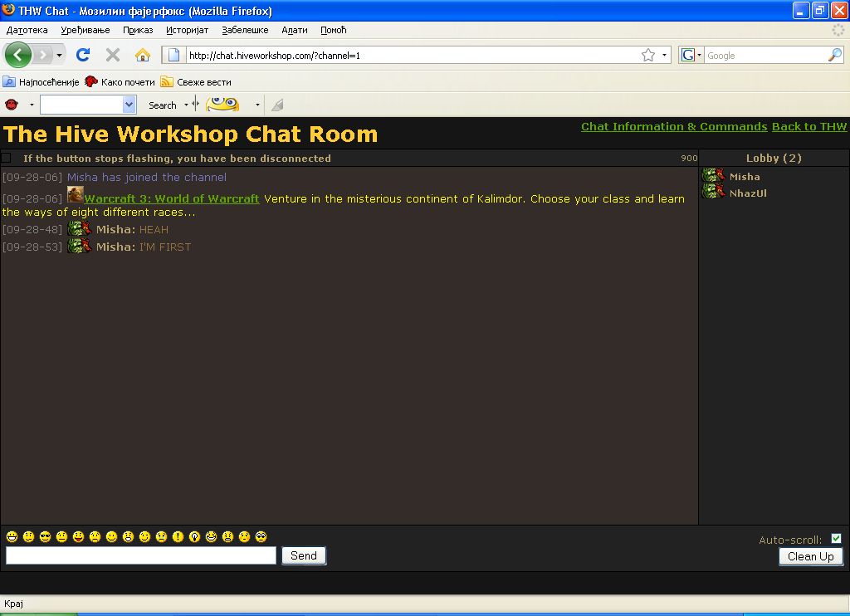Click the flashing connection indicator box
The image size is (850, 616).
[x=6, y=158]
